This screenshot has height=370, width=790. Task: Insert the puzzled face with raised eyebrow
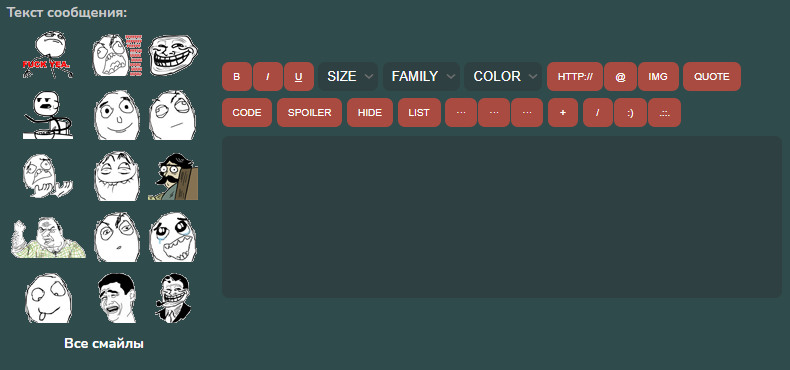[x=117, y=237]
